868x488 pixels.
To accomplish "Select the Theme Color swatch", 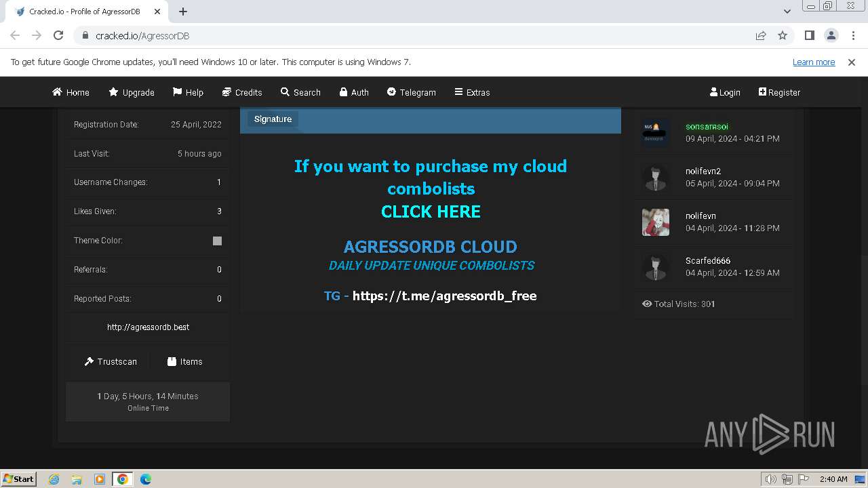I will [217, 241].
